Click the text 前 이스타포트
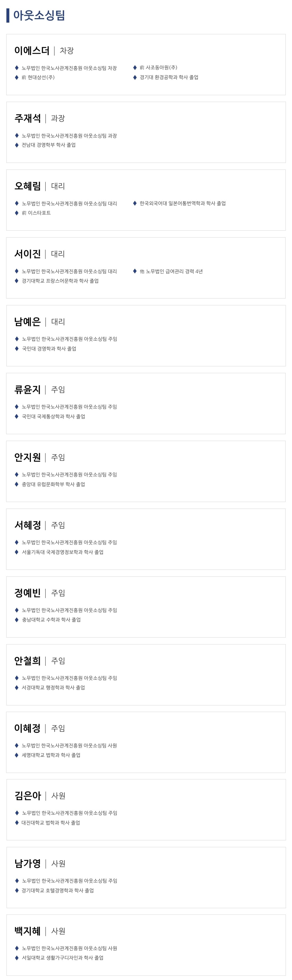292x980 pixels. [x=36, y=213]
